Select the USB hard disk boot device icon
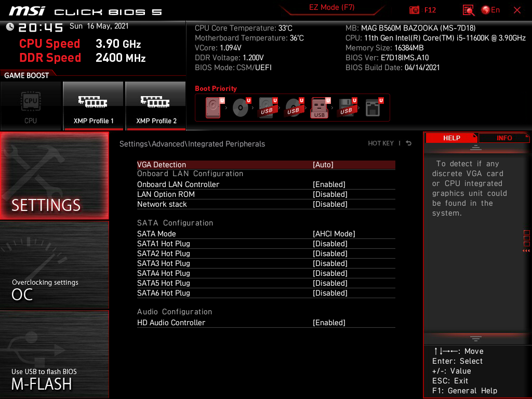 tap(268, 108)
